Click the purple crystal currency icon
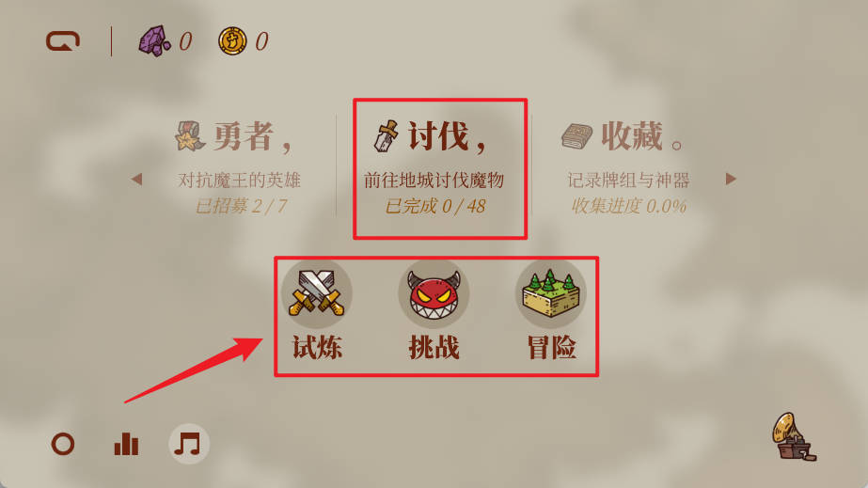This screenshot has height=488, width=868. tap(154, 41)
